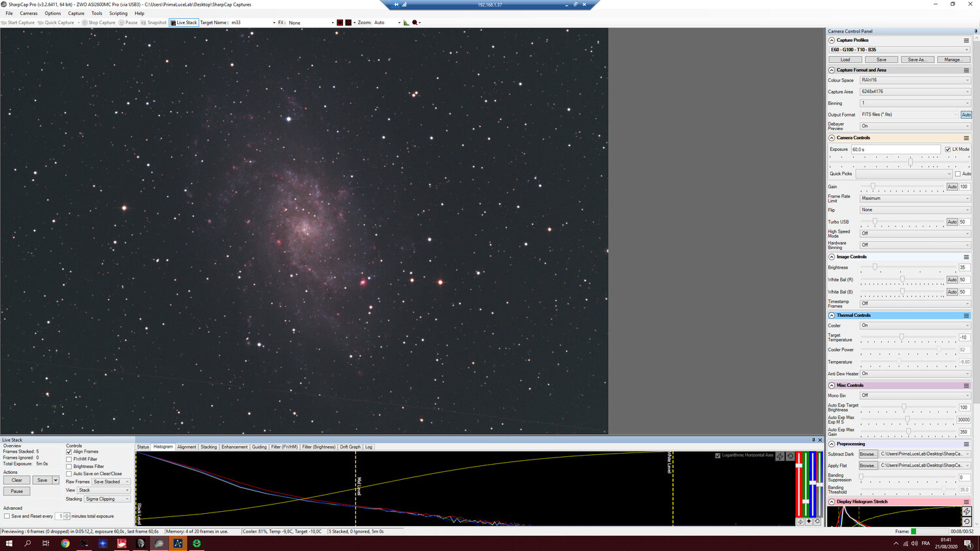Open Google Chrome from the taskbar
Viewport: 980px width, 551px height.
[x=65, y=543]
